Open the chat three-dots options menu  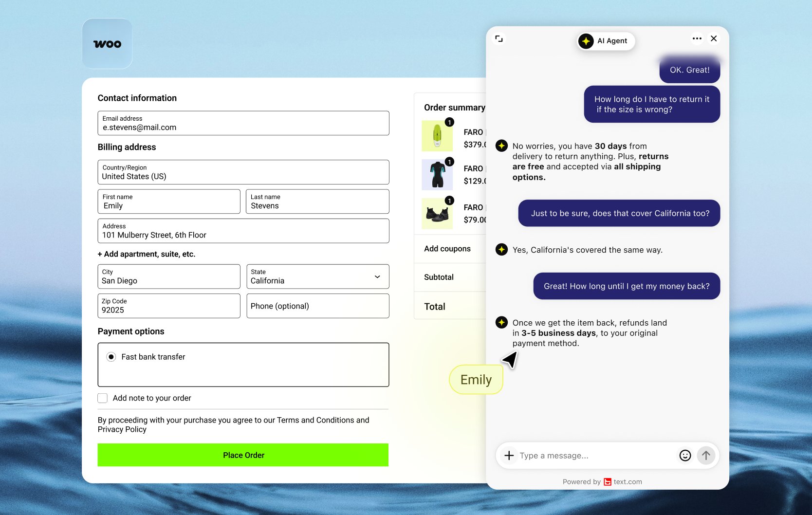(697, 38)
